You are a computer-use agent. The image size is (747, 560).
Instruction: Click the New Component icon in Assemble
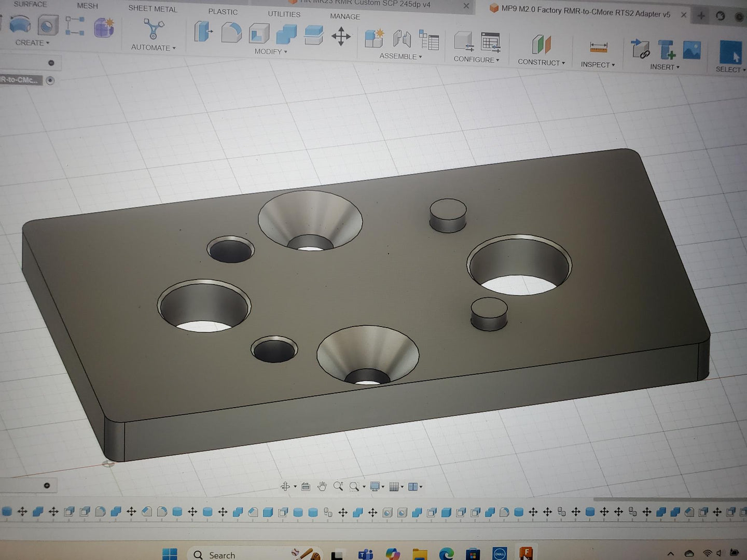coord(374,38)
